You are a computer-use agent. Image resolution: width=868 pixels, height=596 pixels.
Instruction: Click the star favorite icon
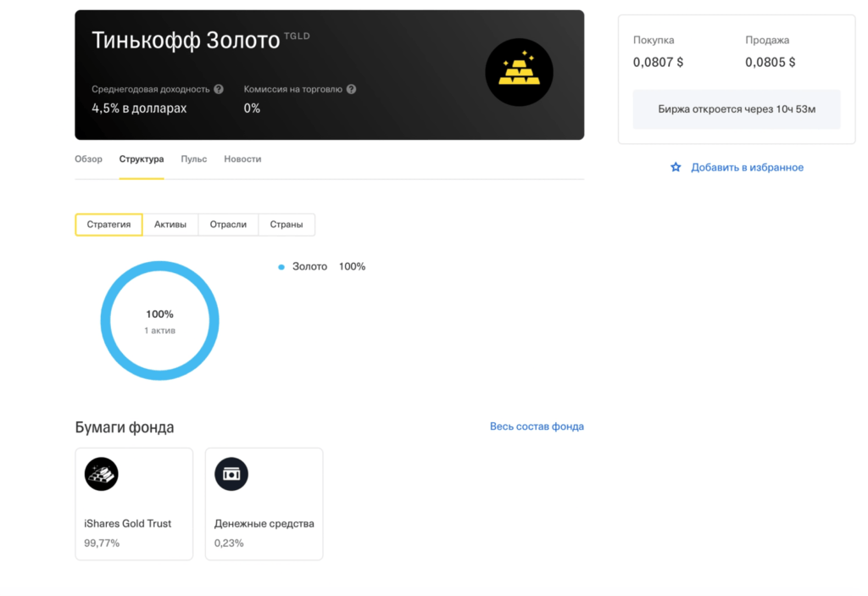point(676,167)
